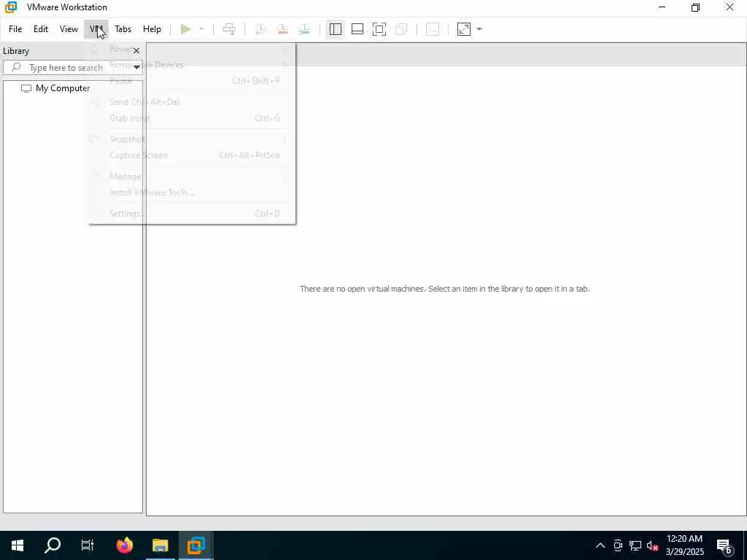Toggle the thumbnail bar toolbar button
Image resolution: width=747 pixels, height=560 pixels.
tap(357, 29)
